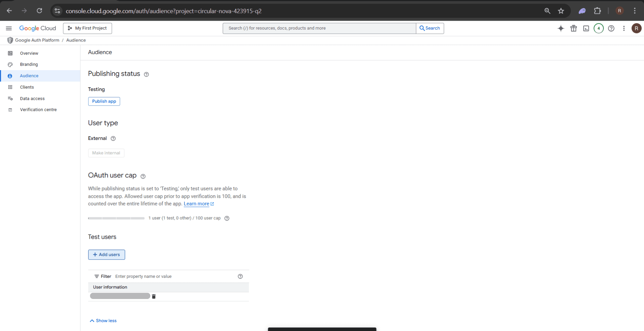Viewport: 644px width, 331px height.
Task: Open the browser zoom magnifier icon
Action: (x=547, y=11)
